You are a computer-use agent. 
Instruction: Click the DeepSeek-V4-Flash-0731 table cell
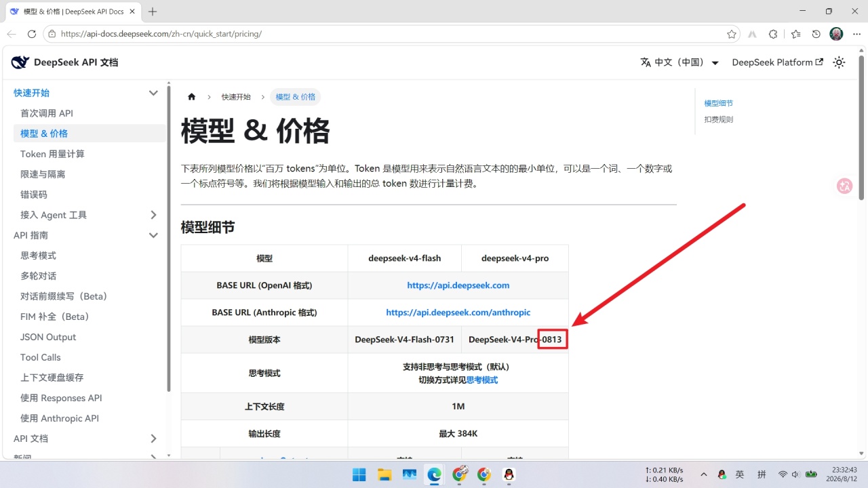(405, 340)
